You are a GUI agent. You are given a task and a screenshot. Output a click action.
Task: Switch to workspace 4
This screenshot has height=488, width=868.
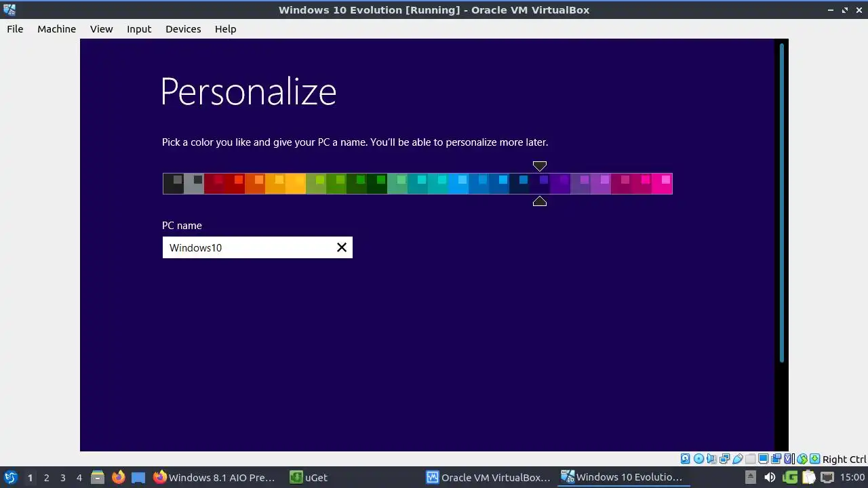click(79, 477)
